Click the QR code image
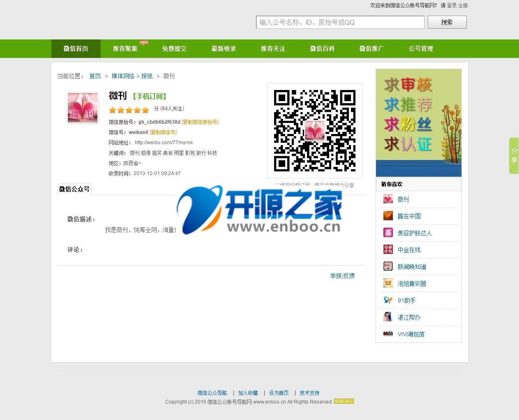This screenshot has width=519, height=420. pyautogui.click(x=315, y=131)
